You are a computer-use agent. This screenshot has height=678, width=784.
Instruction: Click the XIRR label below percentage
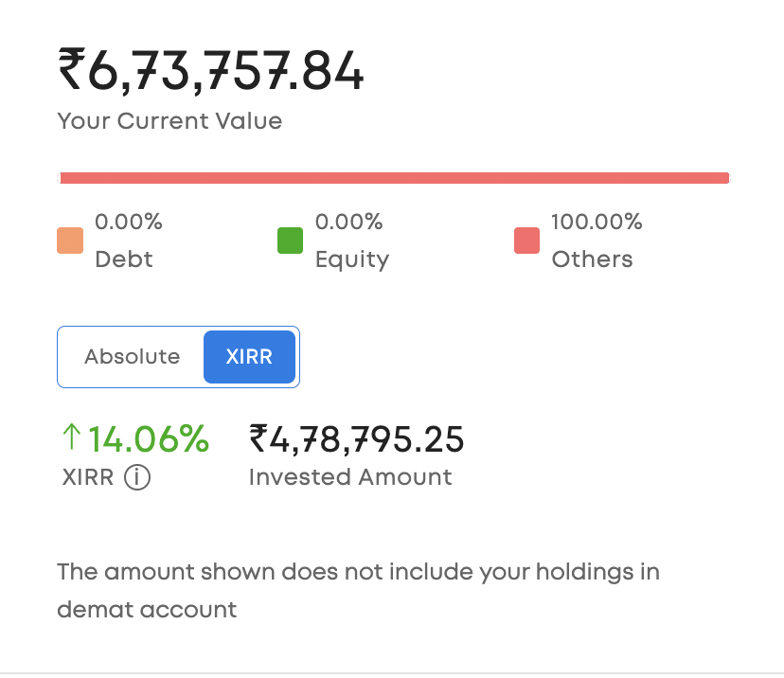tap(88, 477)
